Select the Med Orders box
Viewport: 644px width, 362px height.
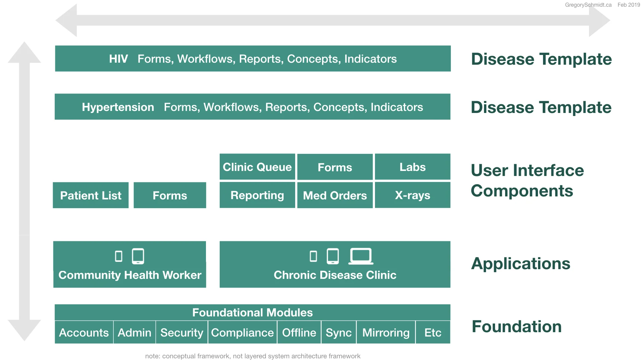(335, 195)
